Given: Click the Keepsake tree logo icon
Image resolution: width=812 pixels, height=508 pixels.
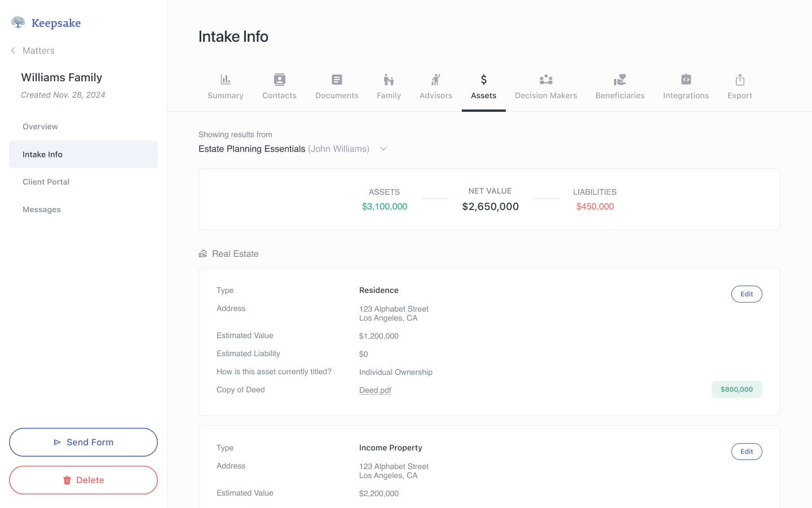Looking at the screenshot, I should 18,23.
